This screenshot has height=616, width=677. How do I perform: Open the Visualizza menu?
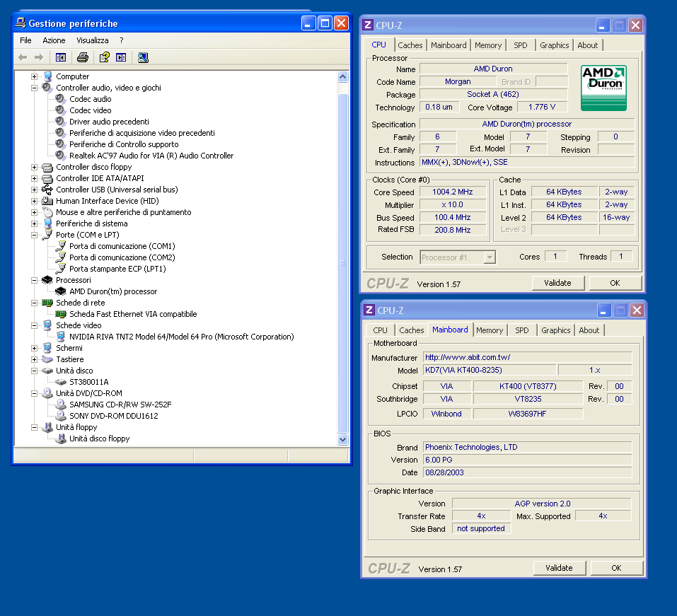[93, 40]
